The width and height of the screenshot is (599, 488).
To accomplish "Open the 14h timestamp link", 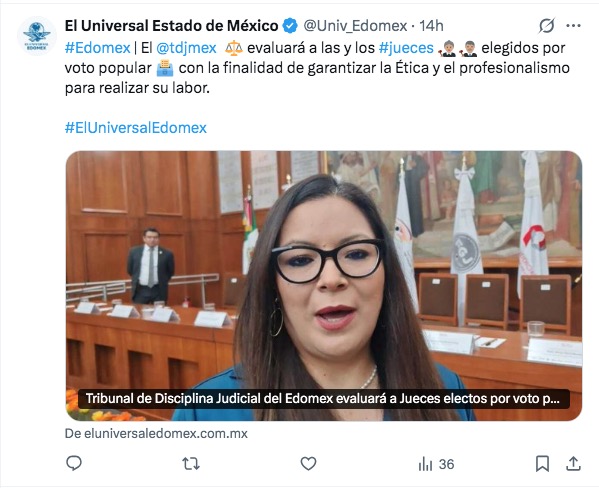I will coord(431,26).
